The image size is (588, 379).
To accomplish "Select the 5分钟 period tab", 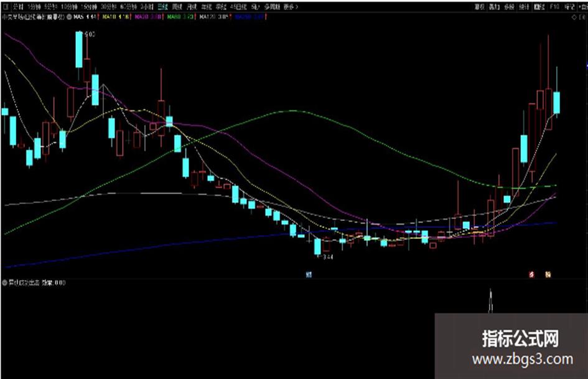I will (x=50, y=7).
